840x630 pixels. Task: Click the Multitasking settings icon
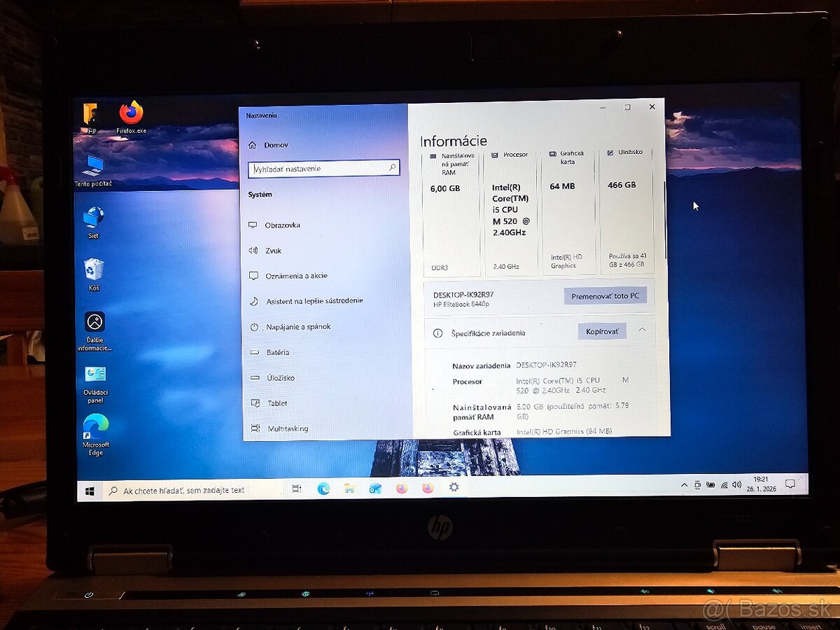(x=286, y=428)
